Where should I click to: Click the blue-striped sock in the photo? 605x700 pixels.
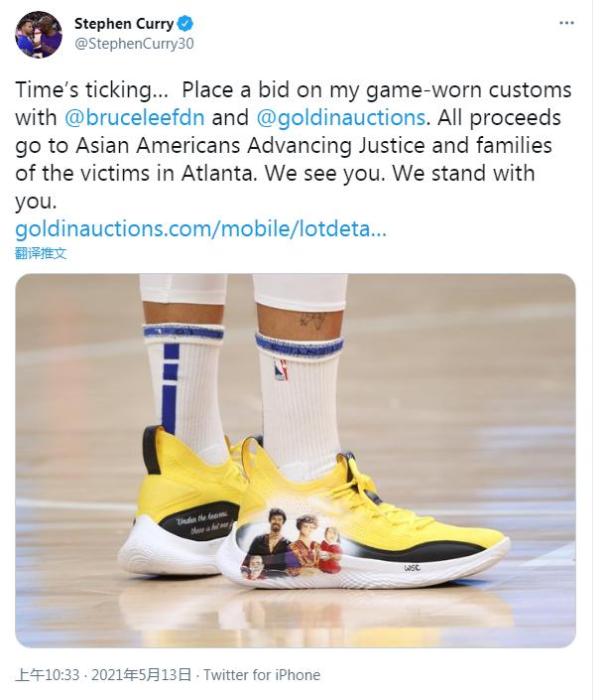[184, 380]
